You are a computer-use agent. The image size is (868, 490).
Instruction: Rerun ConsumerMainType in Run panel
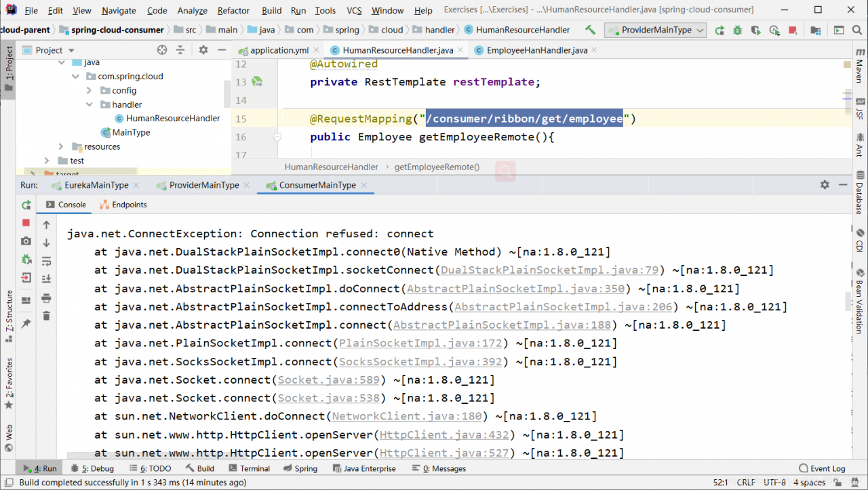click(x=26, y=205)
